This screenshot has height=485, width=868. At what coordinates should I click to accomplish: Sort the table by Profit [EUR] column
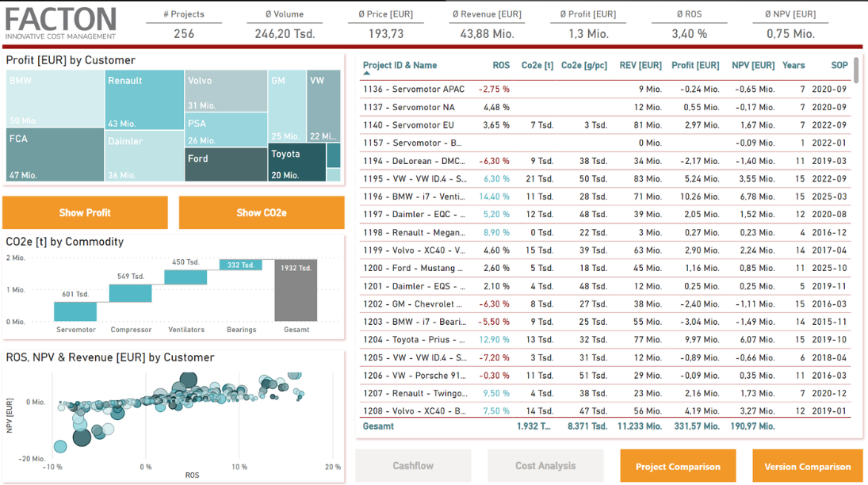coord(686,65)
